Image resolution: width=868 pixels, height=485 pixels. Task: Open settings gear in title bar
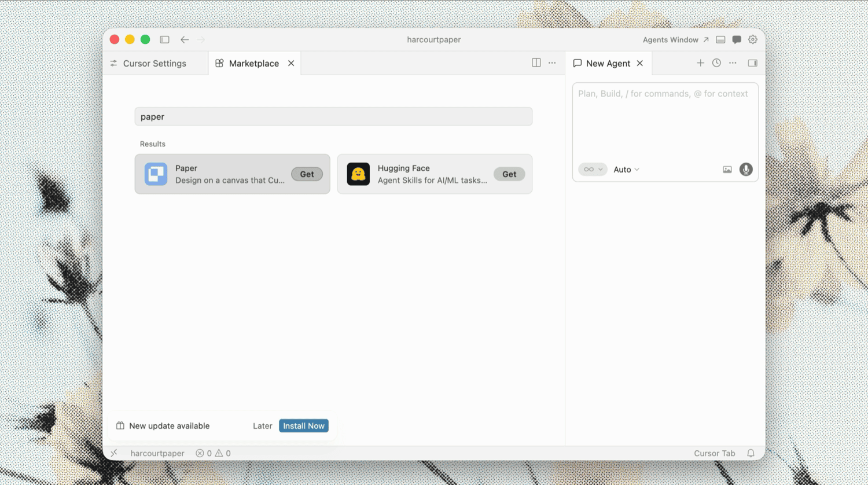[x=753, y=39]
